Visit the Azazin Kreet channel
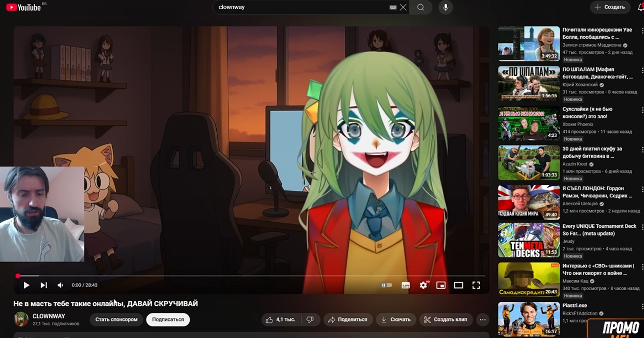644x338 pixels. click(x=575, y=164)
